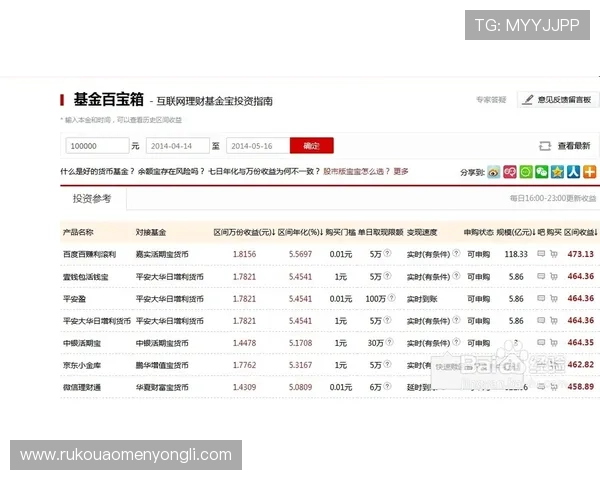Select annualized value 5.5697
Screen dimensions: 600x480
[x=300, y=254]
